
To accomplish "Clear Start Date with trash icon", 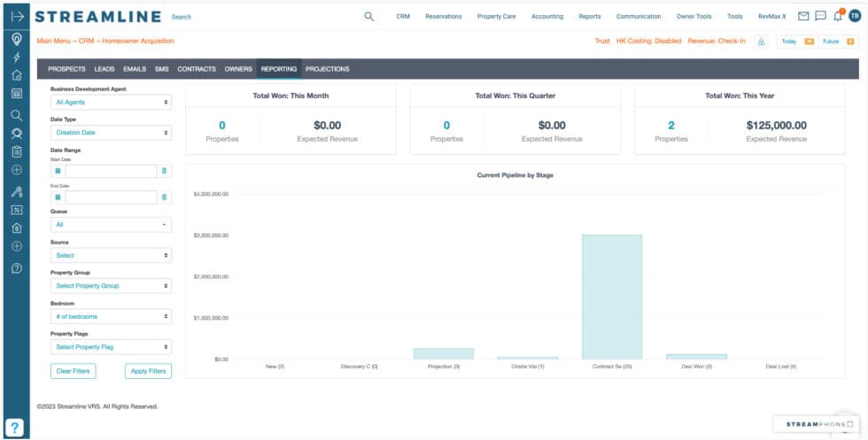I will pyautogui.click(x=164, y=171).
